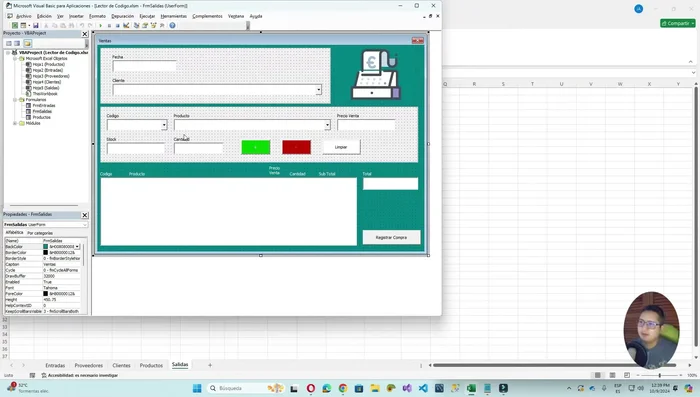This screenshot has width=700, height=397.
Task: Open the Insertar menu
Action: (76, 16)
